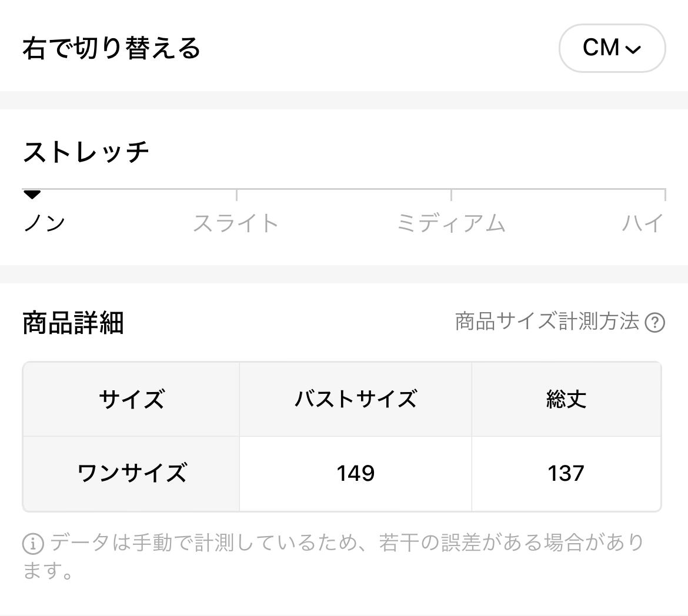Click the サイズ column header

point(131,400)
